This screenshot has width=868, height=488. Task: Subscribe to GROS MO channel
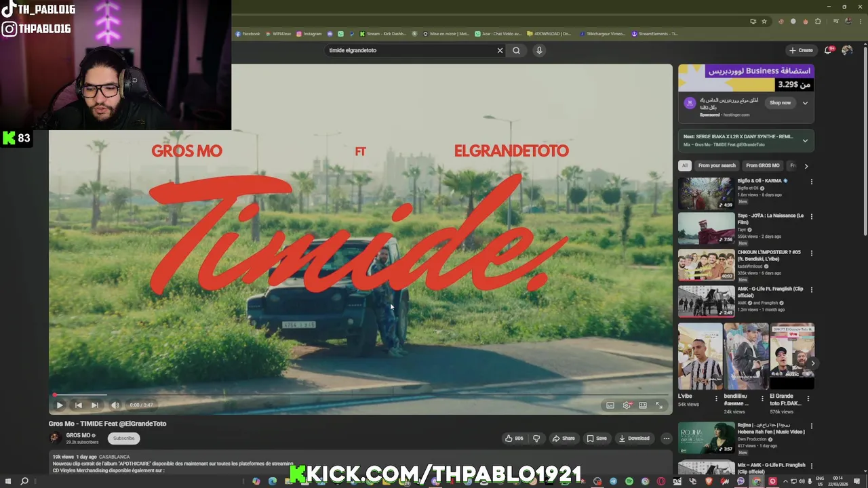(123, 439)
